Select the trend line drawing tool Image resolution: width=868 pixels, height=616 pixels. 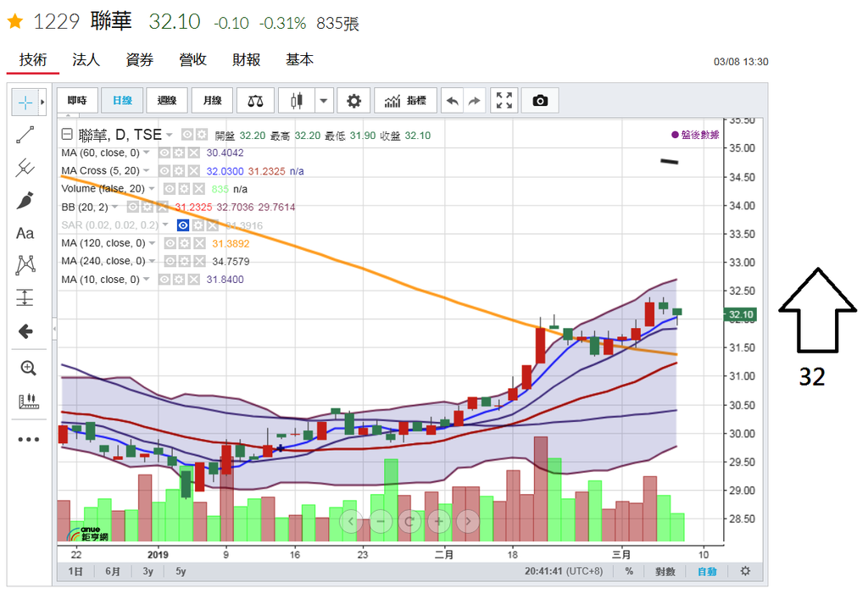point(25,136)
